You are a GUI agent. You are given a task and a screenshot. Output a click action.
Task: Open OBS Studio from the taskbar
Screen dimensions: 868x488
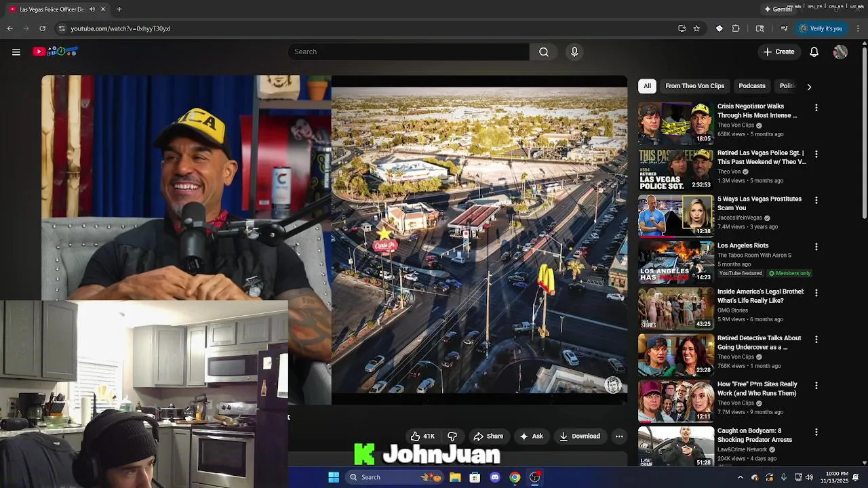point(535,477)
